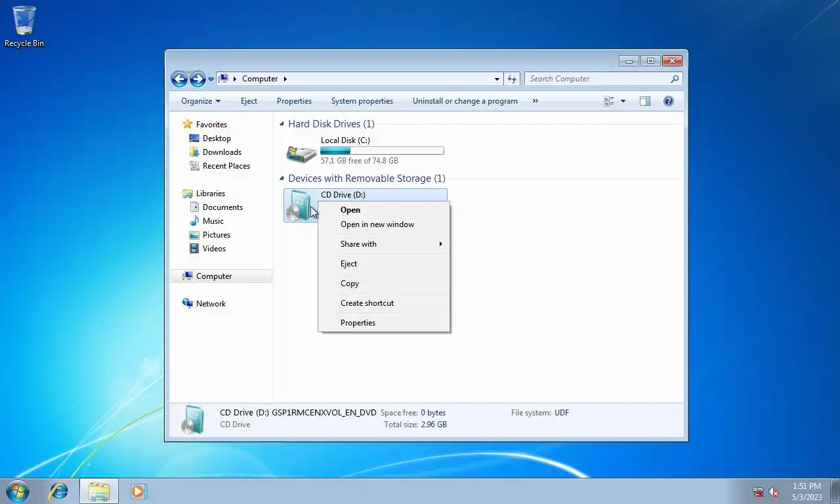Click the Pictures library icon
Viewport: 840px width, 504px height.
pyautogui.click(x=194, y=235)
